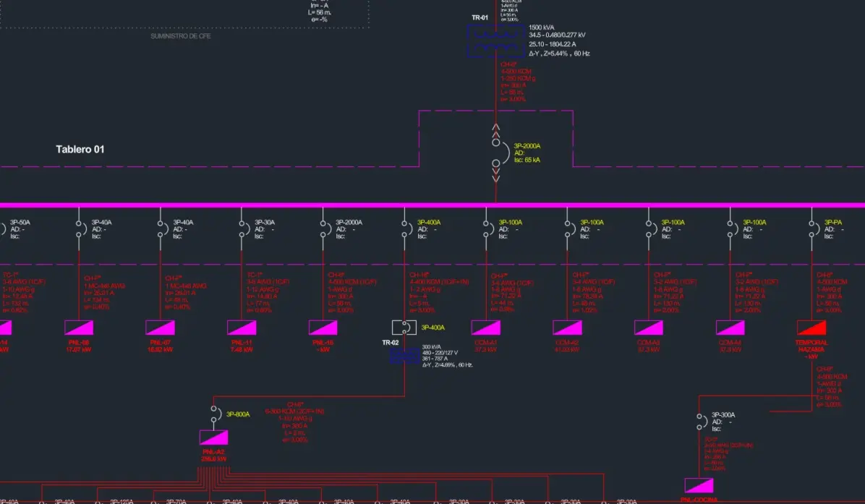Viewport: 865px width, 504px height.
Task: Select the TR-01 transformer symbol
Action: (x=496, y=41)
